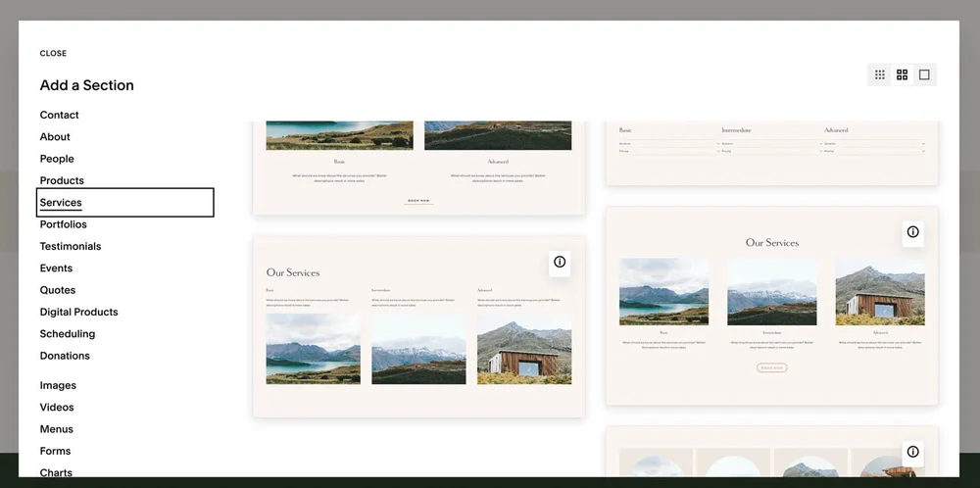Select Donations section category

(x=65, y=356)
